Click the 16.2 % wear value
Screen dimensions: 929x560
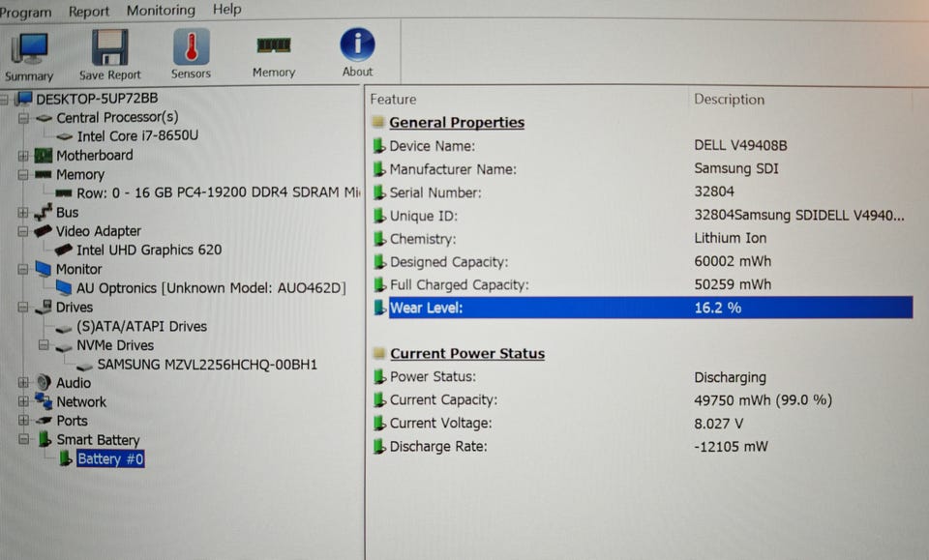[717, 308]
